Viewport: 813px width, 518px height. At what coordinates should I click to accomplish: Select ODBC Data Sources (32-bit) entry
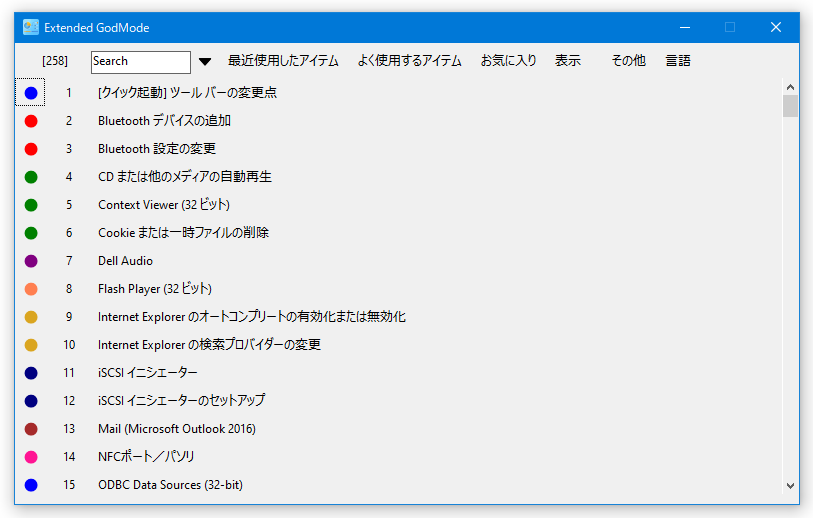tap(171, 485)
